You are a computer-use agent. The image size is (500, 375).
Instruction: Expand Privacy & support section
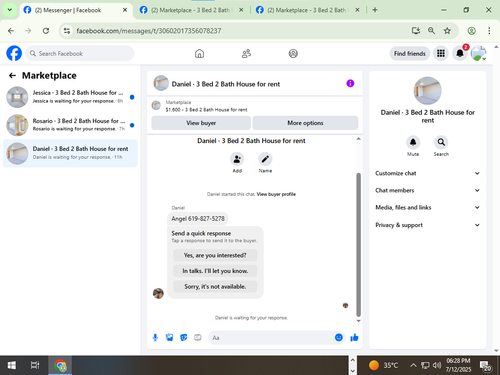[x=427, y=225]
